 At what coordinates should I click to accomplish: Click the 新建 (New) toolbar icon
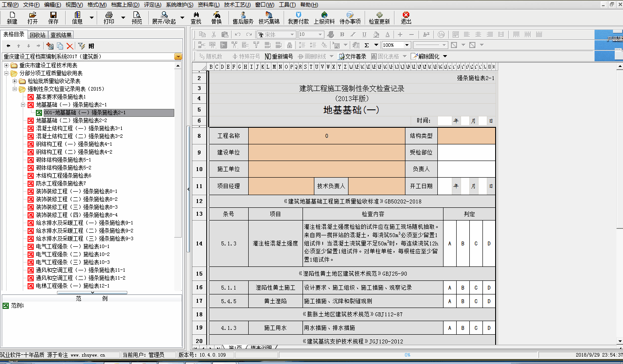coord(12,17)
